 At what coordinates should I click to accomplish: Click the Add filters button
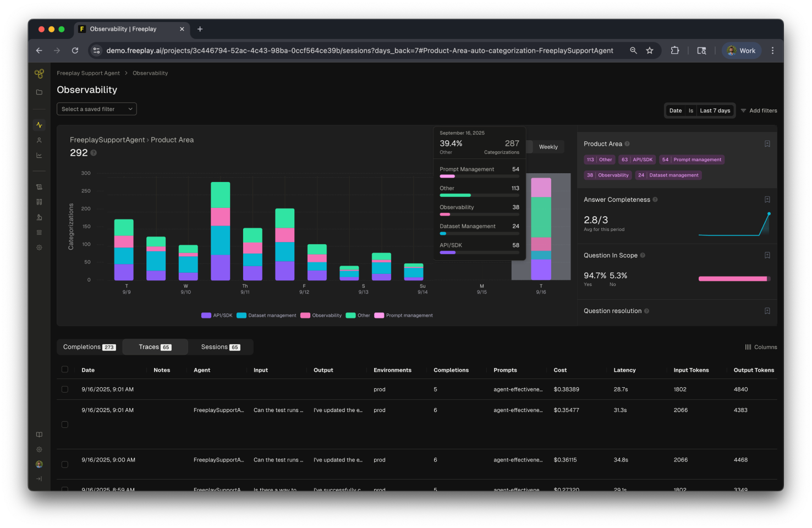[x=759, y=111]
